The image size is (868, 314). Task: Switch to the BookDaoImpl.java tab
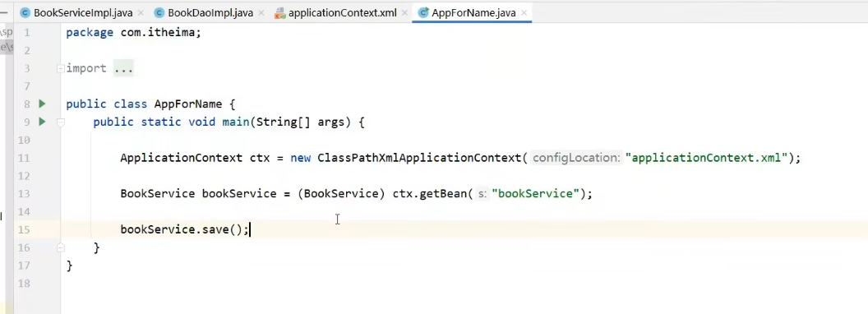210,12
